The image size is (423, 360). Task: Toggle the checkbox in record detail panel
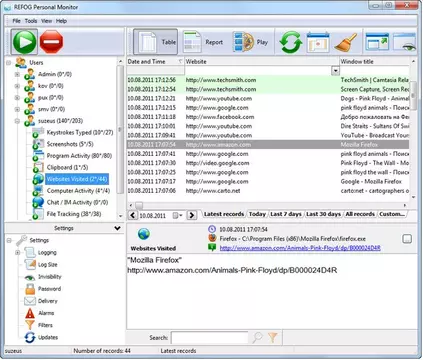407,239
